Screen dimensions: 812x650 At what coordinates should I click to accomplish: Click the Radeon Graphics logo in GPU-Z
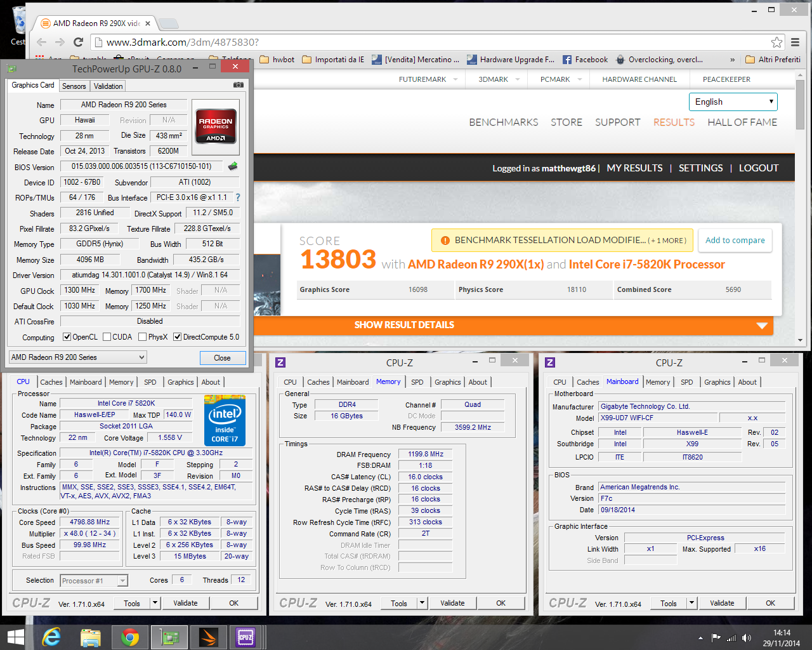[x=216, y=126]
